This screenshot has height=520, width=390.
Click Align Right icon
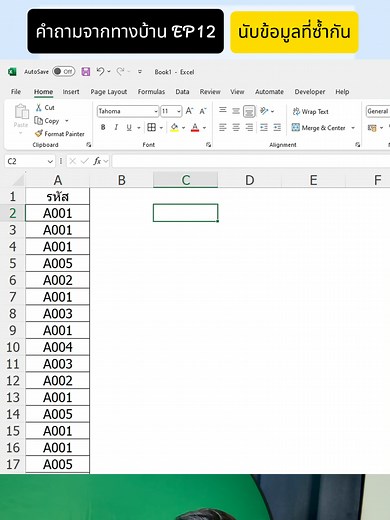click(249, 127)
